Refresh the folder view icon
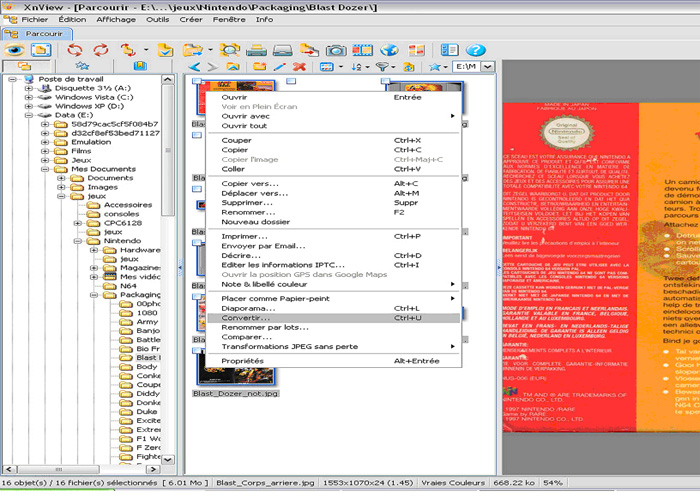700x500 pixels. [x=408, y=67]
